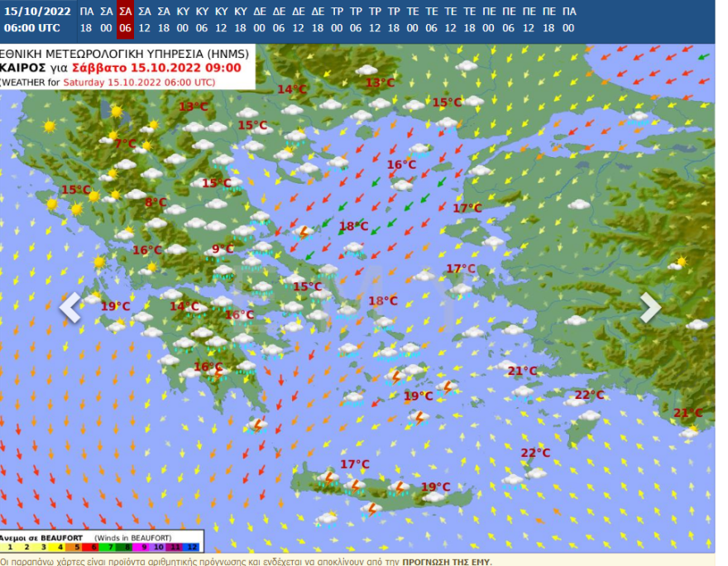Click the cloud icon near 22°C by Rhodes
The width and height of the screenshot is (728, 566).
click(572, 401)
